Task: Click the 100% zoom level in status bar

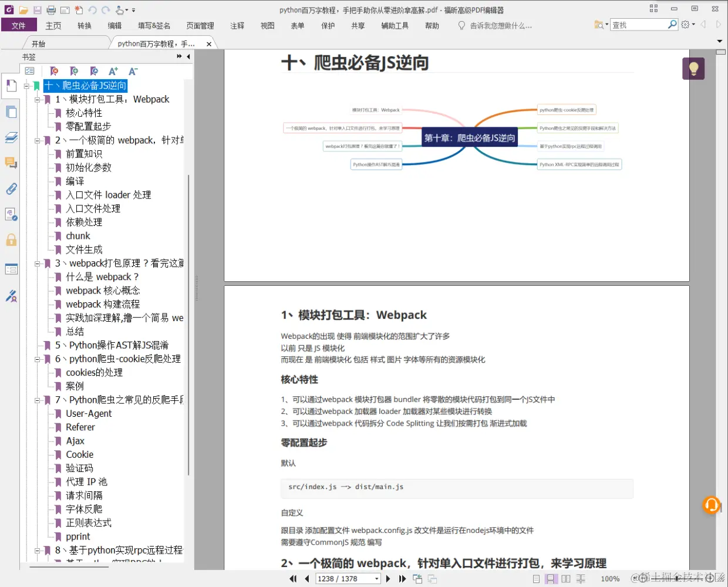Action: [610, 579]
